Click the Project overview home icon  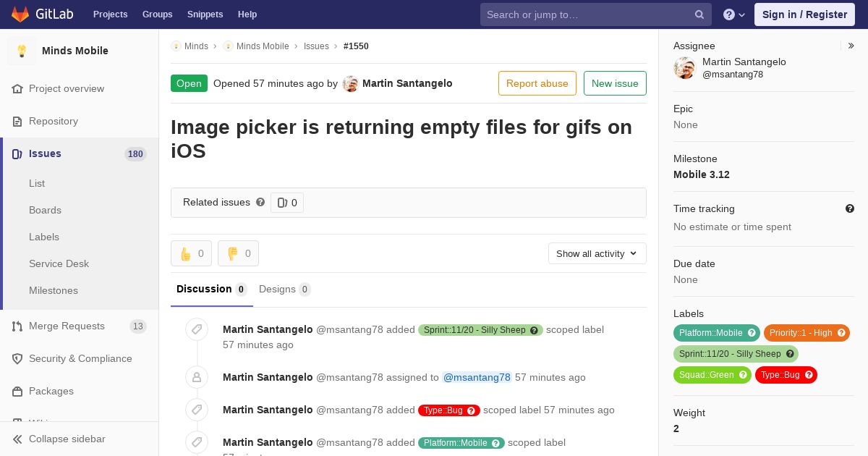click(x=17, y=88)
